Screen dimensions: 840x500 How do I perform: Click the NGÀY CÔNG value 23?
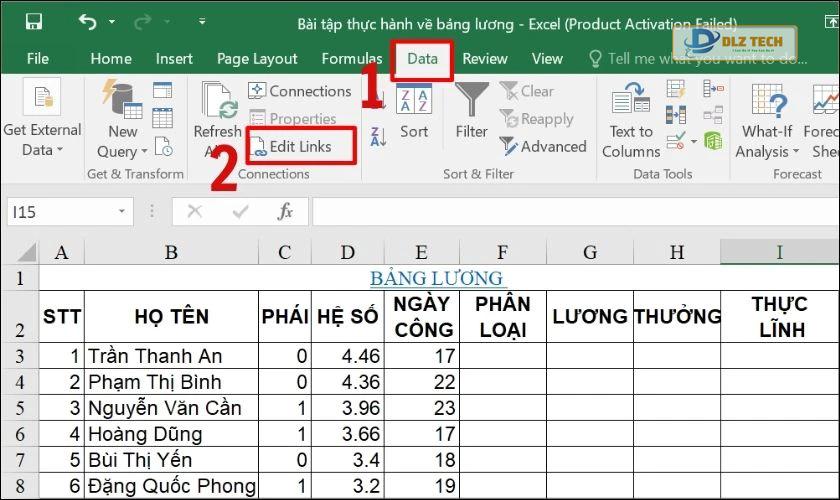422,408
